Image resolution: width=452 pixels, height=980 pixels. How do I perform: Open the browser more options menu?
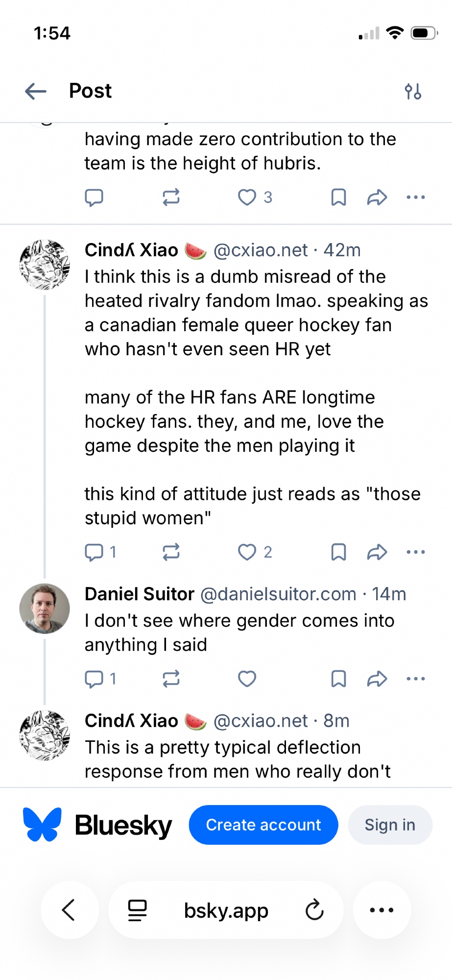pos(381,910)
